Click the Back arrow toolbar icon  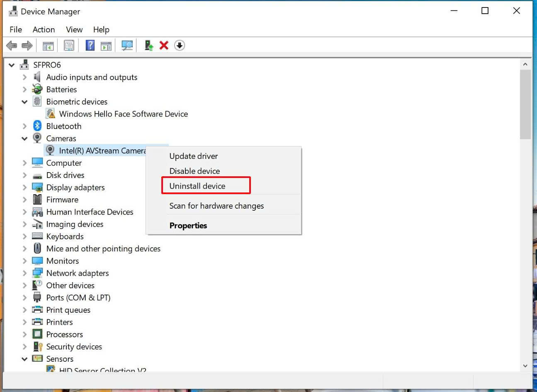12,46
